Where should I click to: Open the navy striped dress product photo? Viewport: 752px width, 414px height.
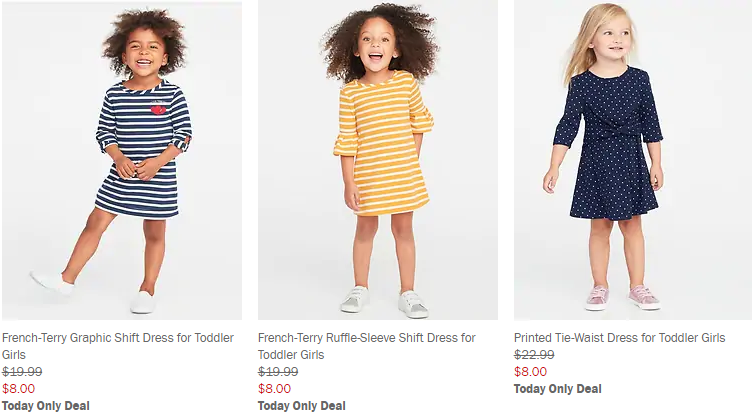[121, 160]
